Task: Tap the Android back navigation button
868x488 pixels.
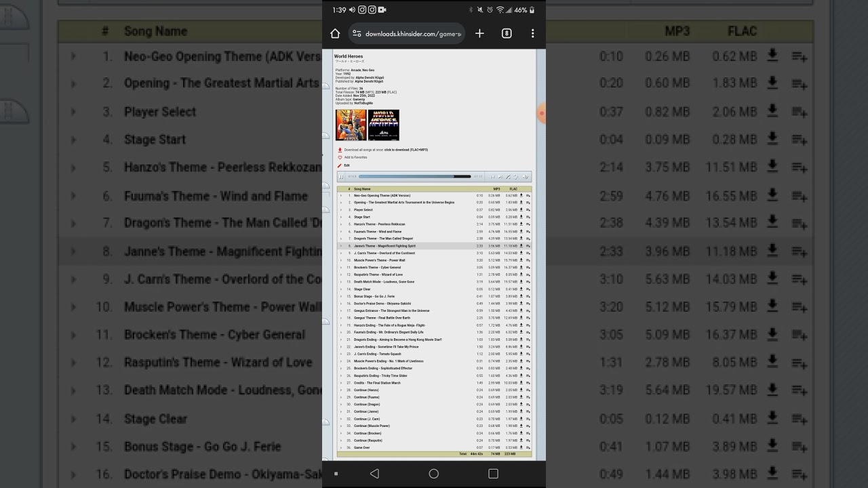Action: (374, 474)
